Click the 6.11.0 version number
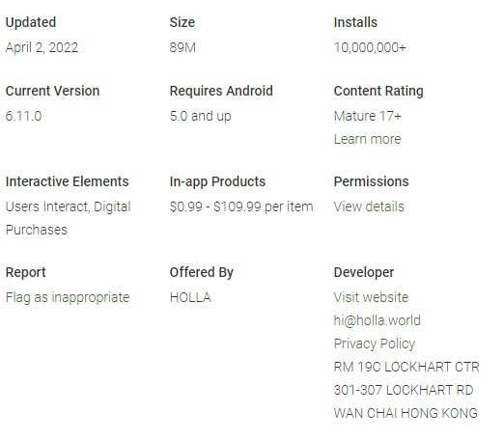 (23, 116)
